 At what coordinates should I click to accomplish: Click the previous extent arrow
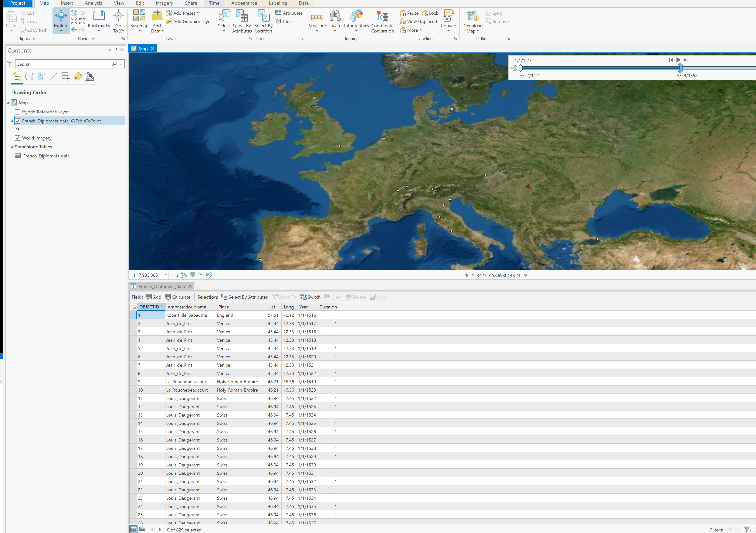pyautogui.click(x=74, y=30)
